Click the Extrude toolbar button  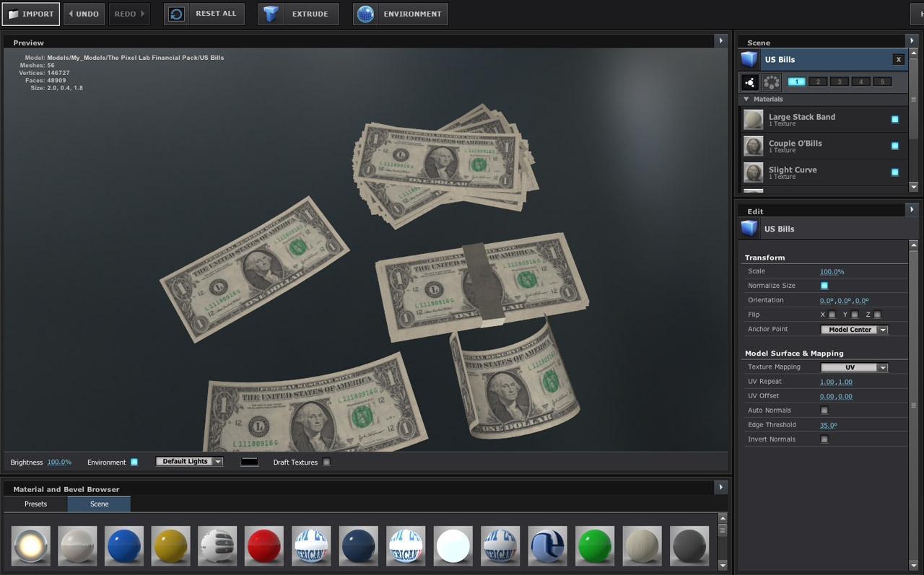[299, 14]
